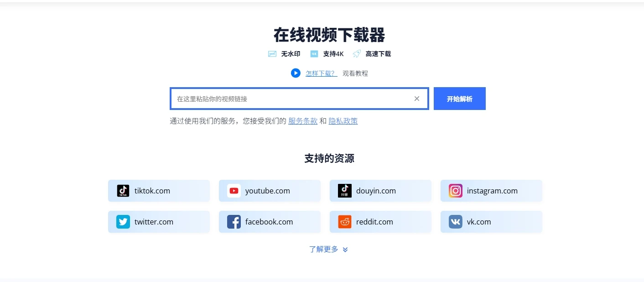Open the 怎样下载? link
The image size is (644, 282).
pyautogui.click(x=322, y=73)
